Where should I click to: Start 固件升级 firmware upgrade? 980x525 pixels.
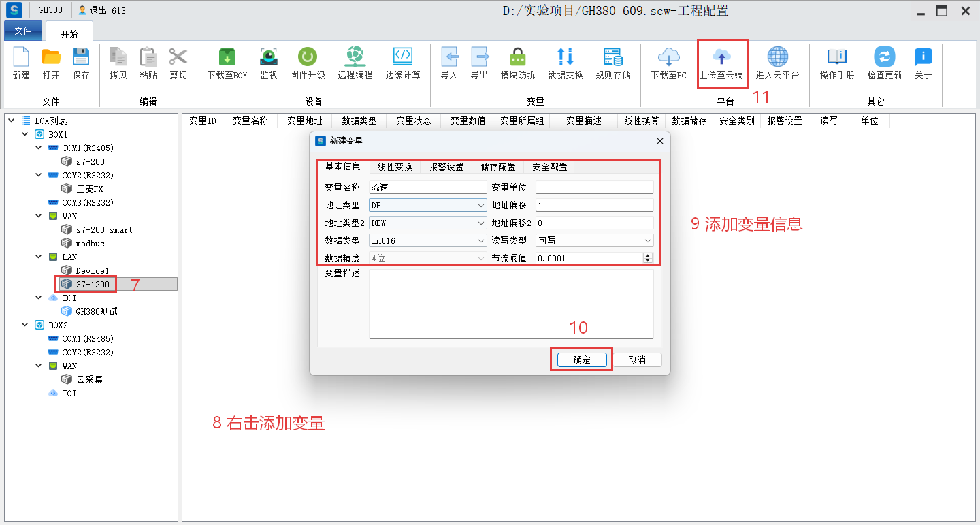[308, 57]
